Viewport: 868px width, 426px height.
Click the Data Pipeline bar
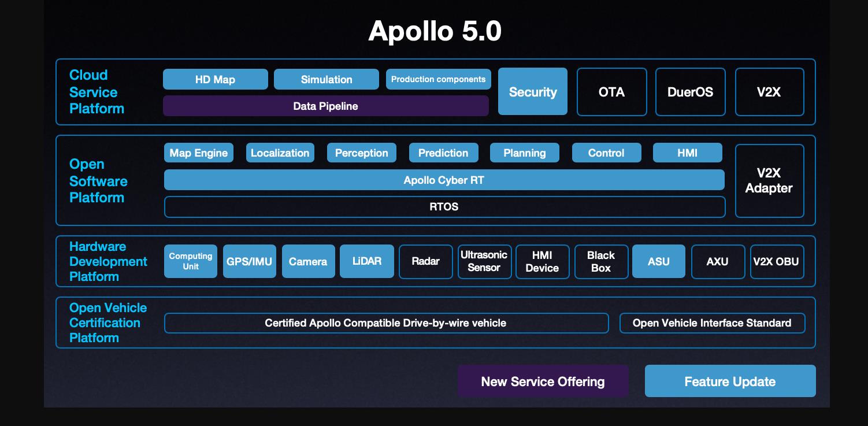pyautogui.click(x=326, y=106)
